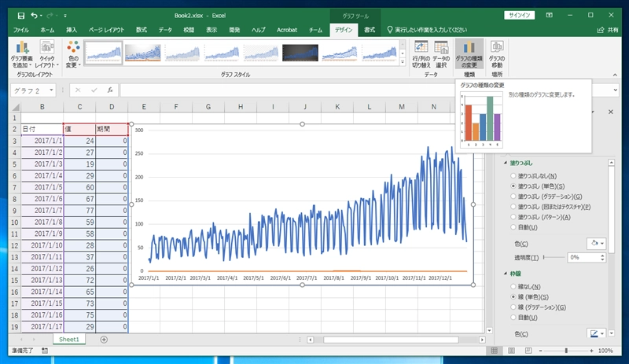Collapse the ribbon with caret icon

coord(615,75)
